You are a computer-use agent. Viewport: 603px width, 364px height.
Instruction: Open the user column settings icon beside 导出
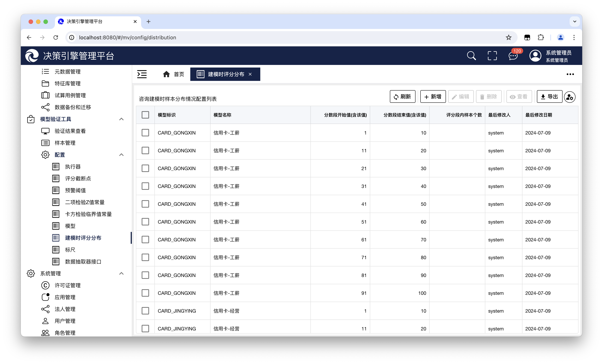point(570,97)
